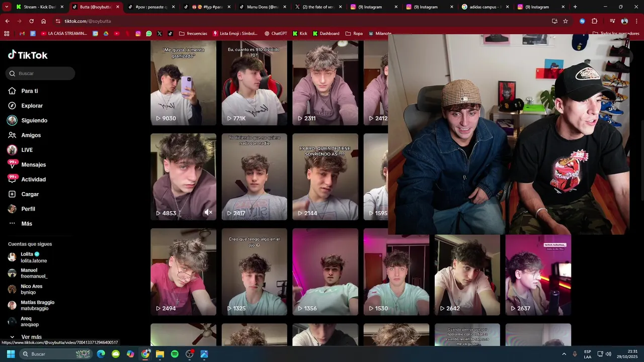Open the tab search dropdown
Screen dimensions: 644x362
(7, 7)
